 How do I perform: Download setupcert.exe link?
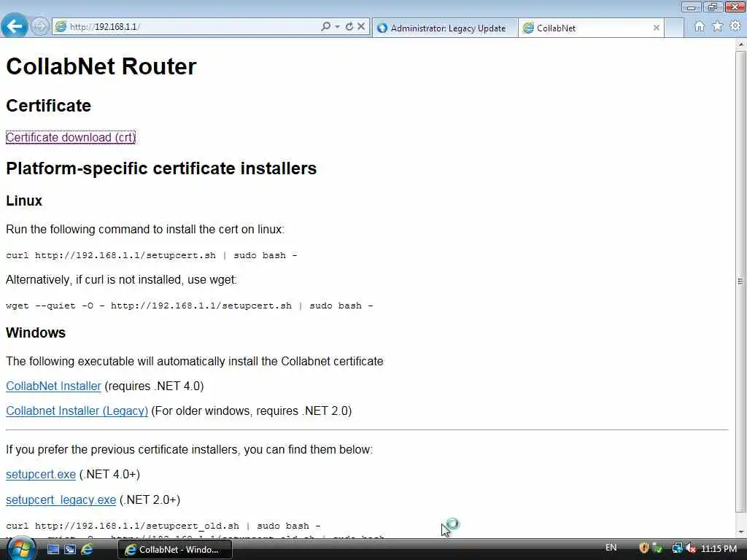[41, 474]
